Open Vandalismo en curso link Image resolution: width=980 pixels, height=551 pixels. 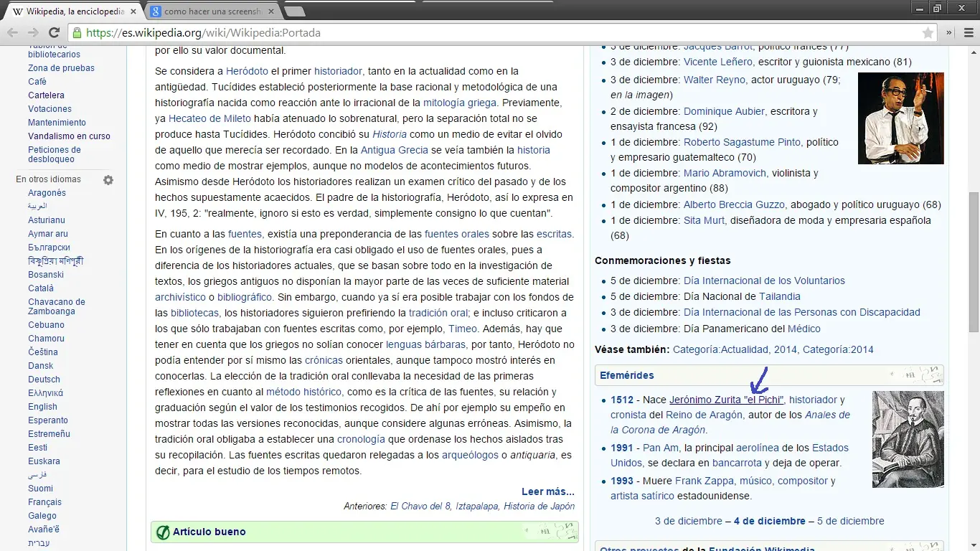69,136
